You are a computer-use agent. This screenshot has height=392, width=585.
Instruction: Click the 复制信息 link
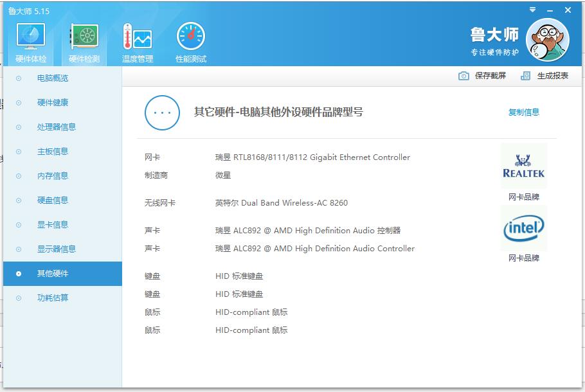pos(524,112)
